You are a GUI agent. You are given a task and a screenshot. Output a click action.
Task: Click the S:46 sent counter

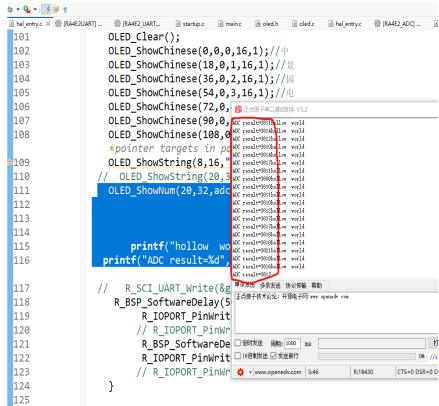click(313, 372)
